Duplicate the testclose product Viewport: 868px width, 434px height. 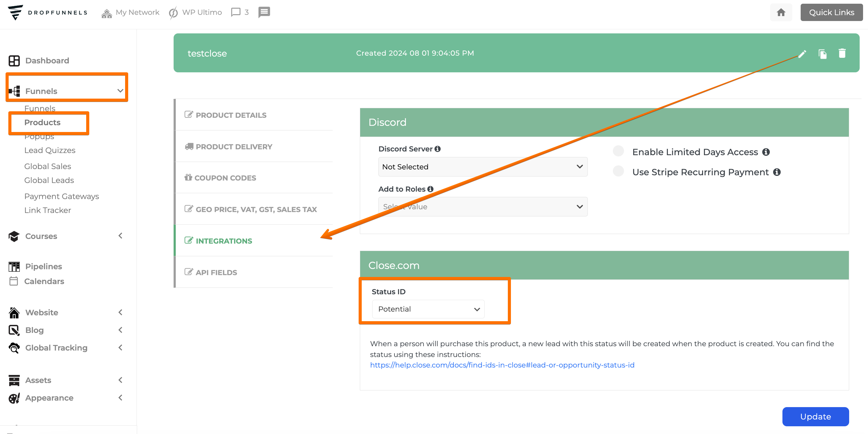tap(823, 53)
